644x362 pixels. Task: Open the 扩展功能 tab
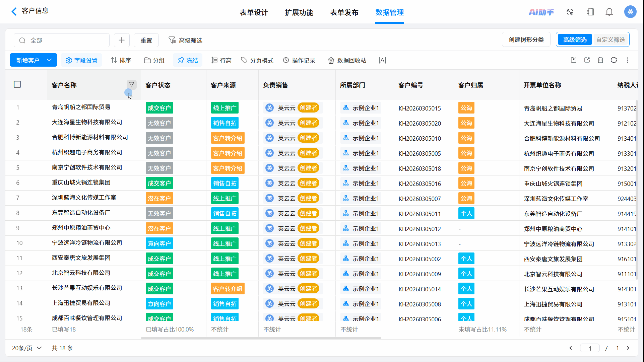(299, 12)
